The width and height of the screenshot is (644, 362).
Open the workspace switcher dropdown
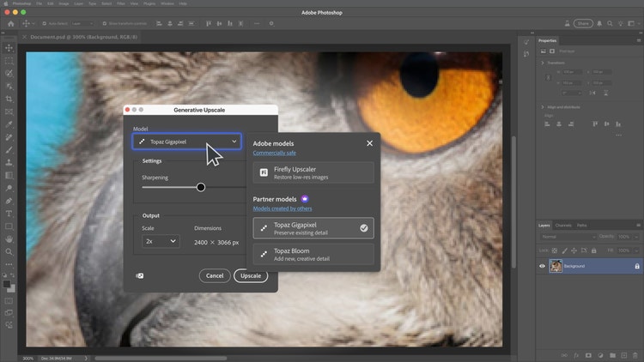point(633,24)
